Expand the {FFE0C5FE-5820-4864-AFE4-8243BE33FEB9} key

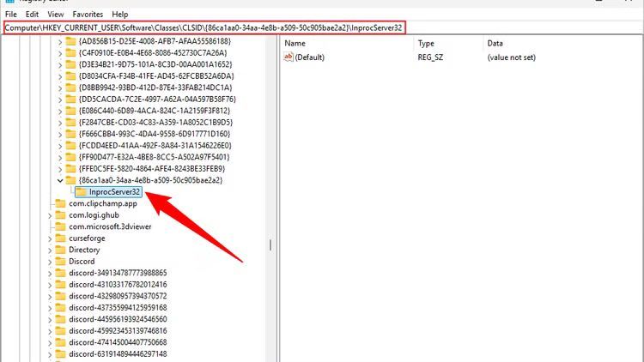tap(59, 169)
